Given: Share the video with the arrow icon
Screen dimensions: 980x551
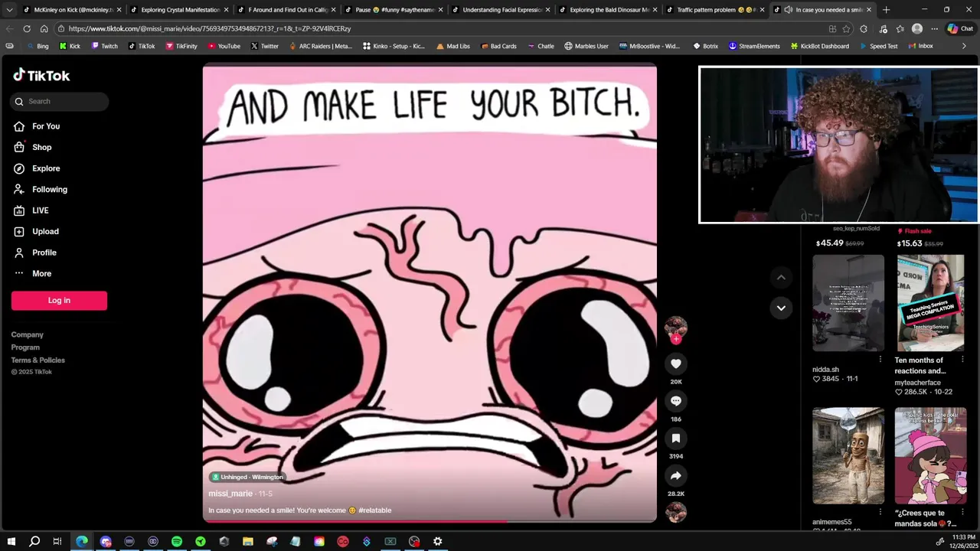Looking at the screenshot, I should (x=675, y=476).
